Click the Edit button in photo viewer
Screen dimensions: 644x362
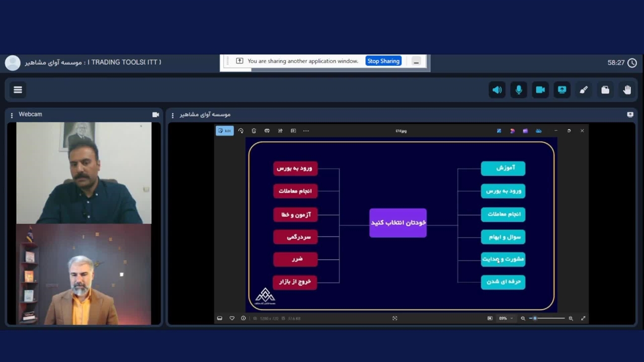coord(224,131)
